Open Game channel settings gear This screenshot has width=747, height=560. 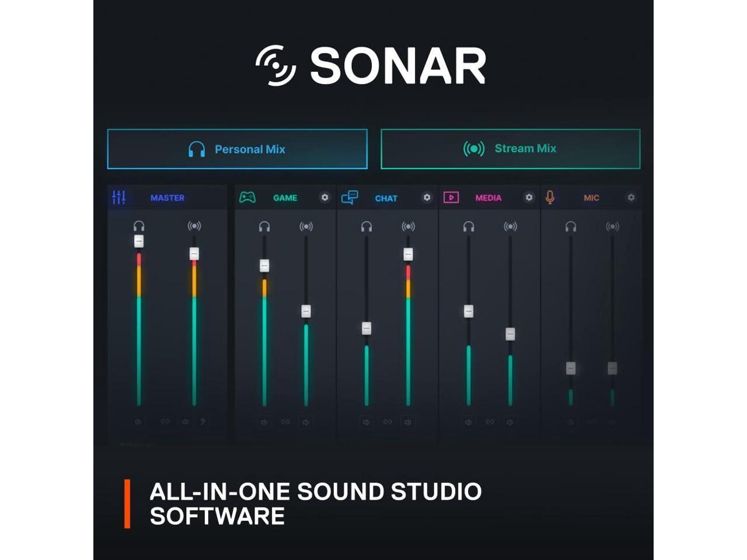pos(325,198)
